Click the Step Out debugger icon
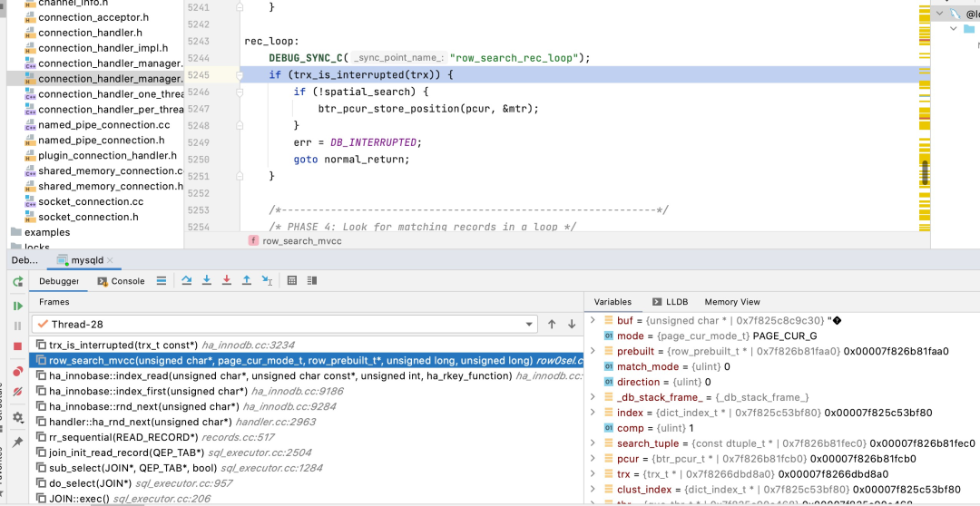This screenshot has height=506, width=980. coord(247,280)
